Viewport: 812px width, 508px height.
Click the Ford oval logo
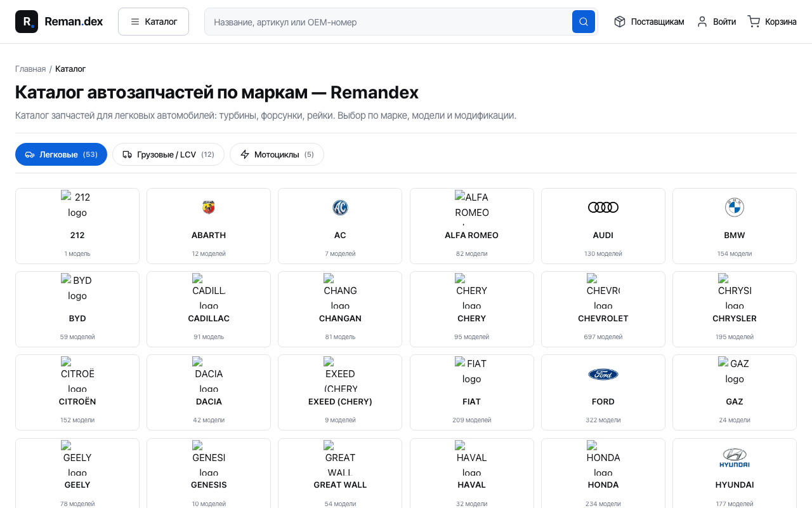[603, 374]
